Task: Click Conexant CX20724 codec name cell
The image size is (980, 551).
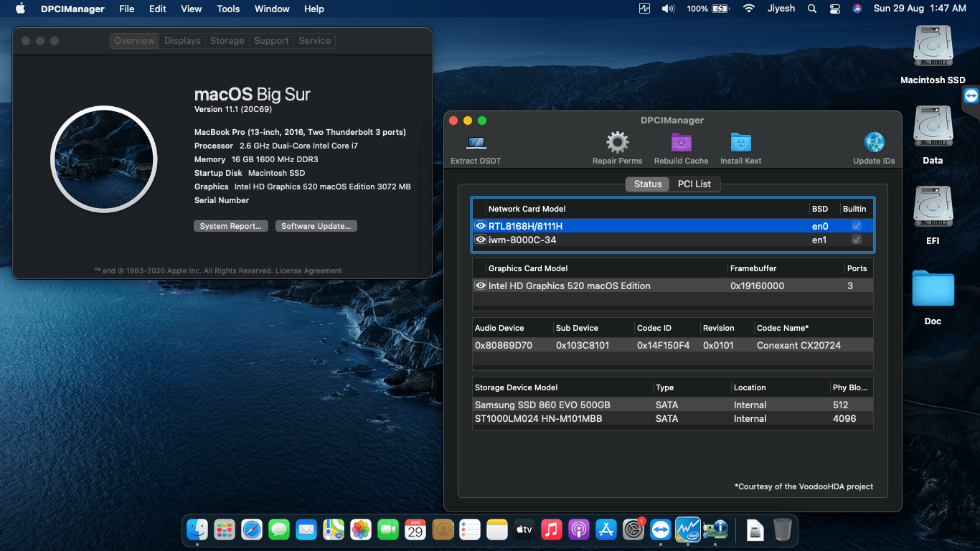Action: tap(798, 345)
